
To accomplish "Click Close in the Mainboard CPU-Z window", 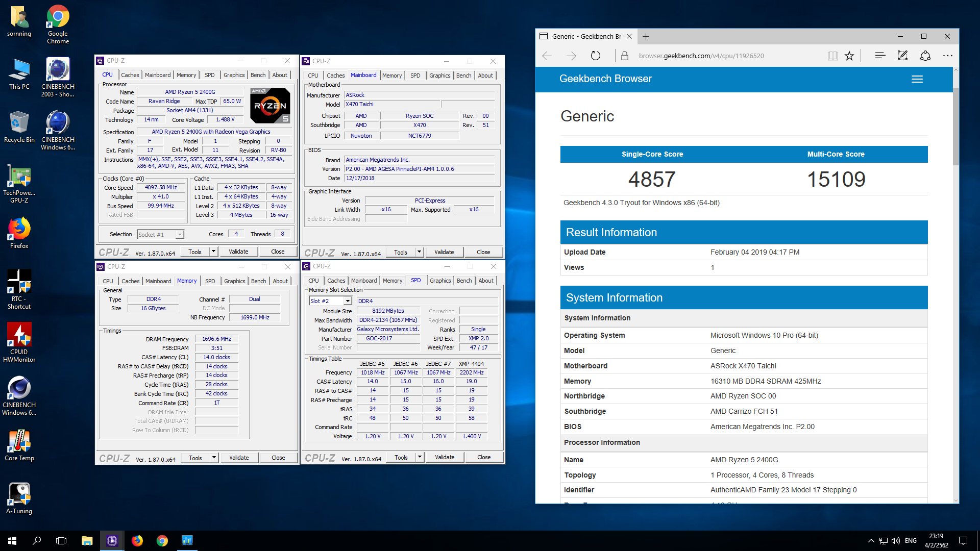I will pyautogui.click(x=483, y=252).
